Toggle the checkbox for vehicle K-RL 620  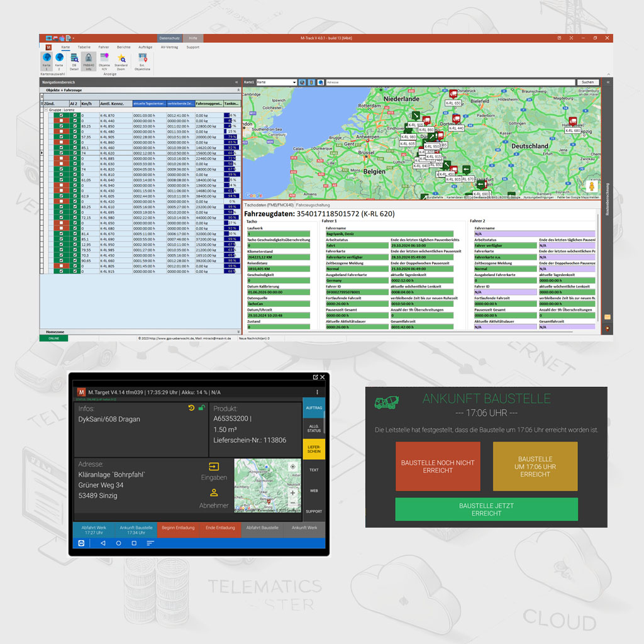click(x=62, y=153)
